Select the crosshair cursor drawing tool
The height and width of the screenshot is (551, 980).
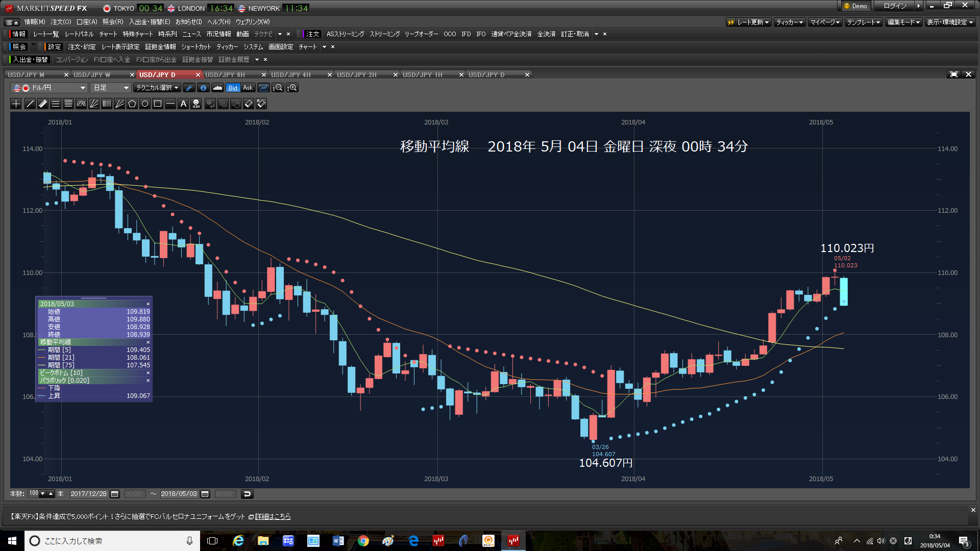click(x=16, y=104)
